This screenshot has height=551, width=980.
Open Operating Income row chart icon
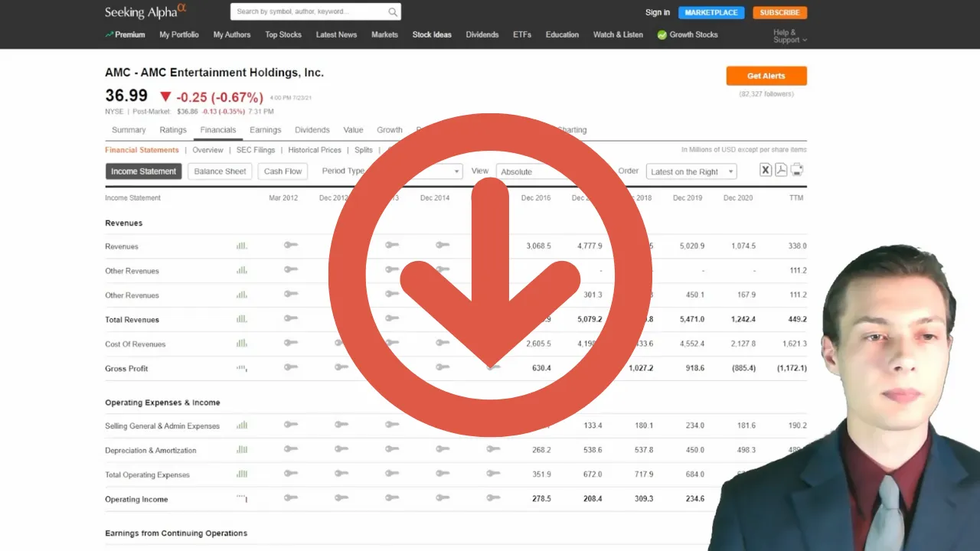pos(242,499)
